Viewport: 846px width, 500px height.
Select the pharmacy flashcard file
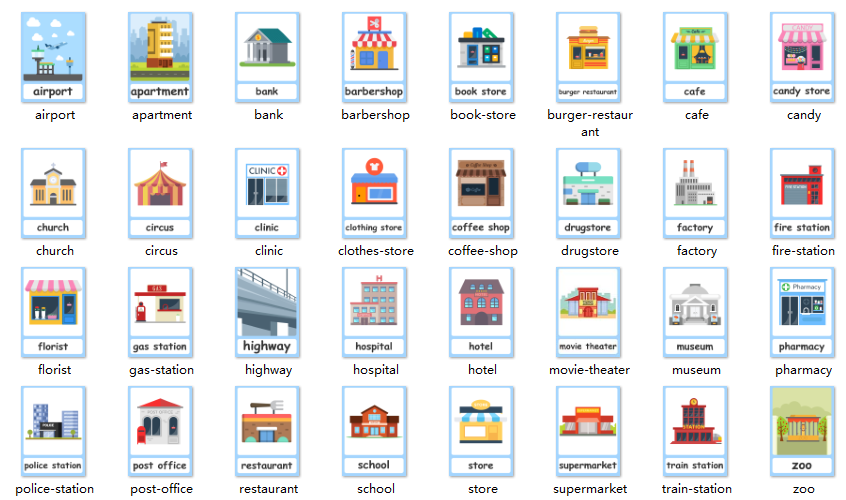pos(802,313)
